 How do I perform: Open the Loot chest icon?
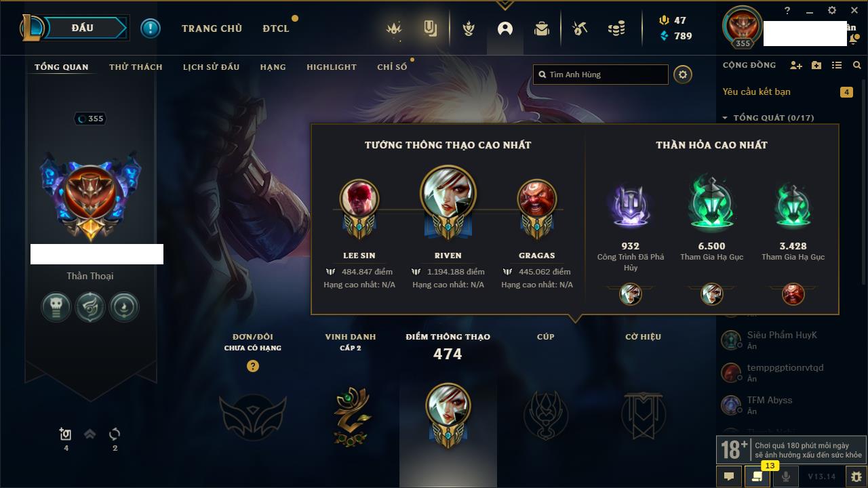pyautogui.click(x=579, y=28)
